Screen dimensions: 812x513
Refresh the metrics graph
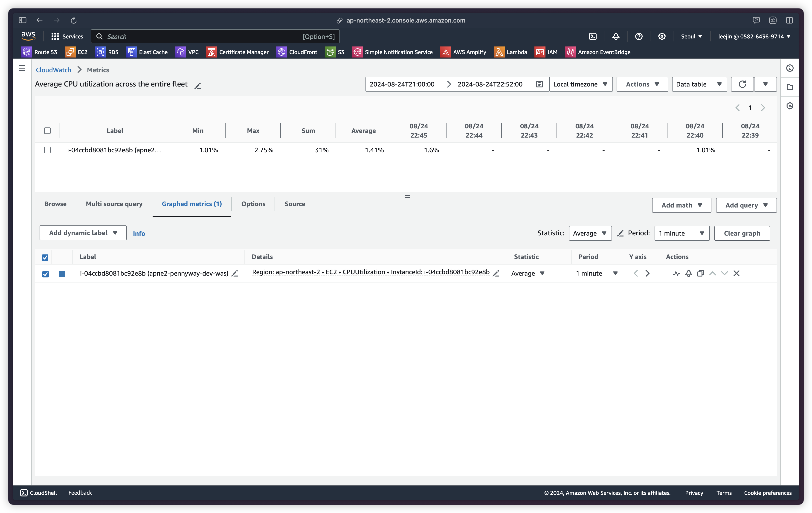coord(742,84)
